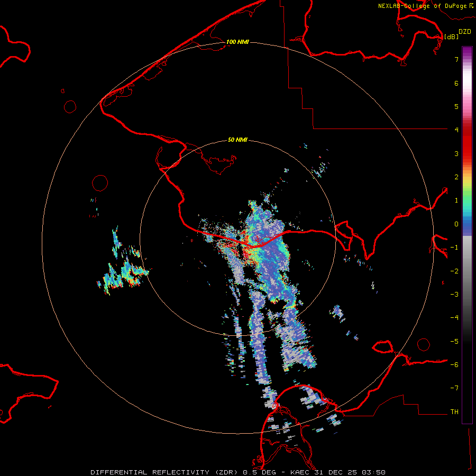The image size is (476, 476).
Task: Click the 1 value on color scale
Action: 456,200
